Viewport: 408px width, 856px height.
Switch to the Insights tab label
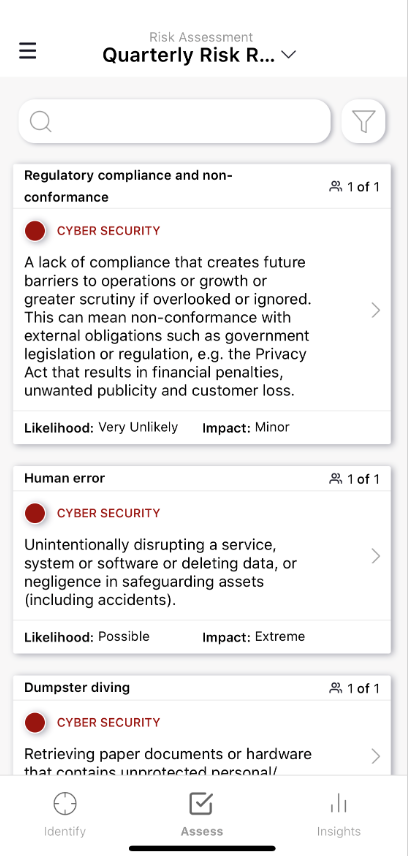click(339, 831)
